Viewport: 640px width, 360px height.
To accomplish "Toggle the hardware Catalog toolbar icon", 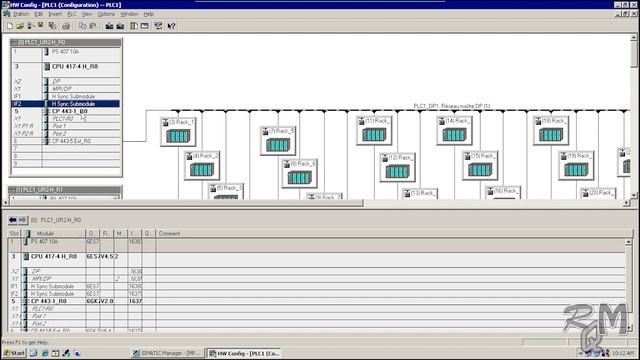I will click(133, 26).
